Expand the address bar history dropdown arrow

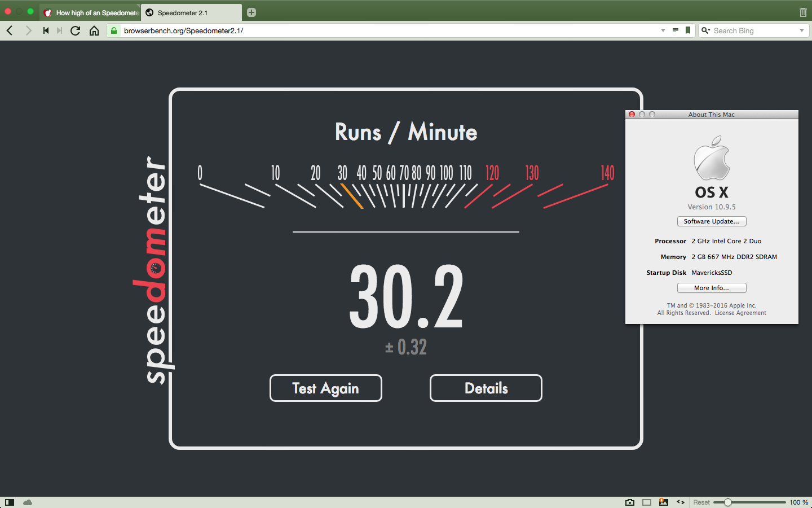663,30
